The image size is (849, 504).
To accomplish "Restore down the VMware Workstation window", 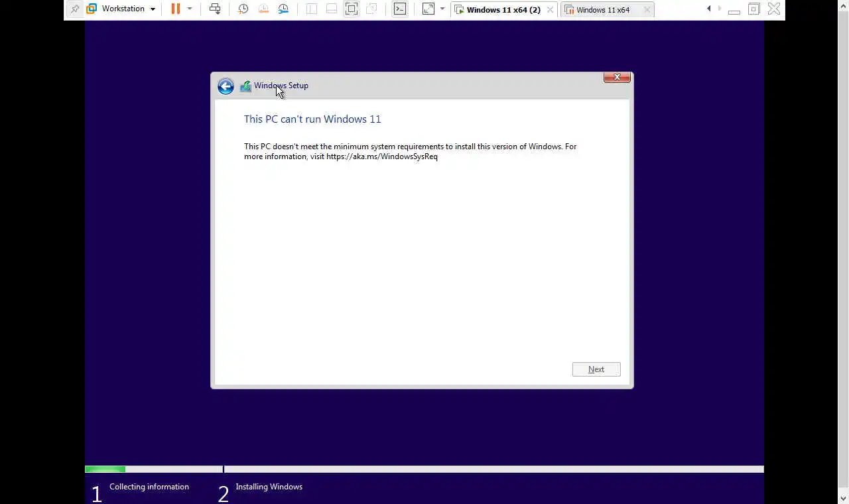I will pos(753,9).
